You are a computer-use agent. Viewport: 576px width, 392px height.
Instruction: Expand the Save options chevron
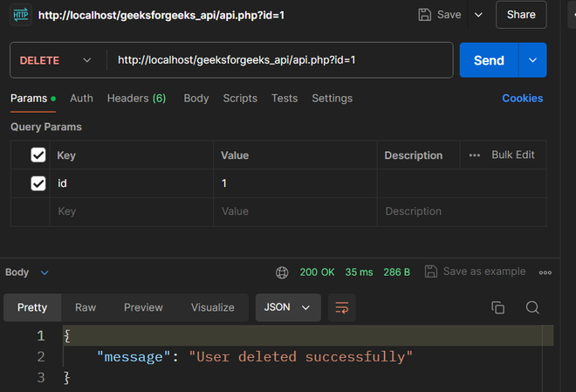[x=477, y=15]
